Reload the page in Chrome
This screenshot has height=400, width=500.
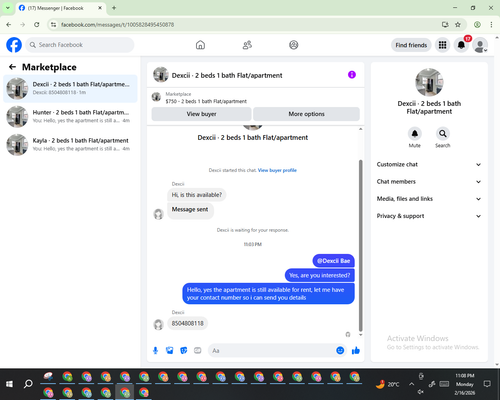click(x=37, y=24)
